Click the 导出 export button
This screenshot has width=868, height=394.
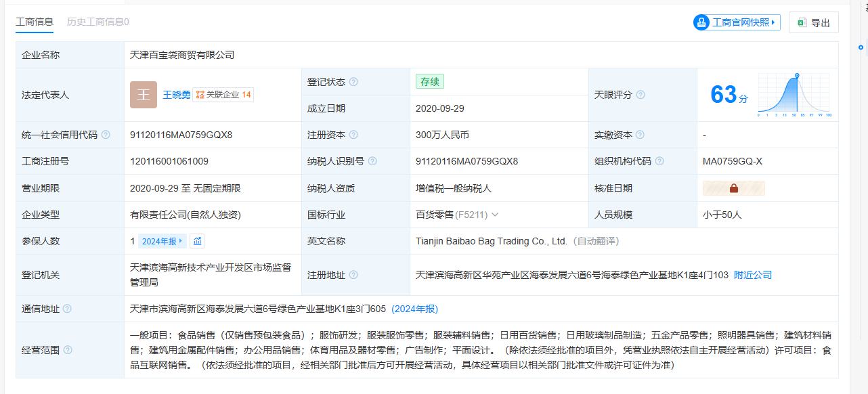coord(813,22)
